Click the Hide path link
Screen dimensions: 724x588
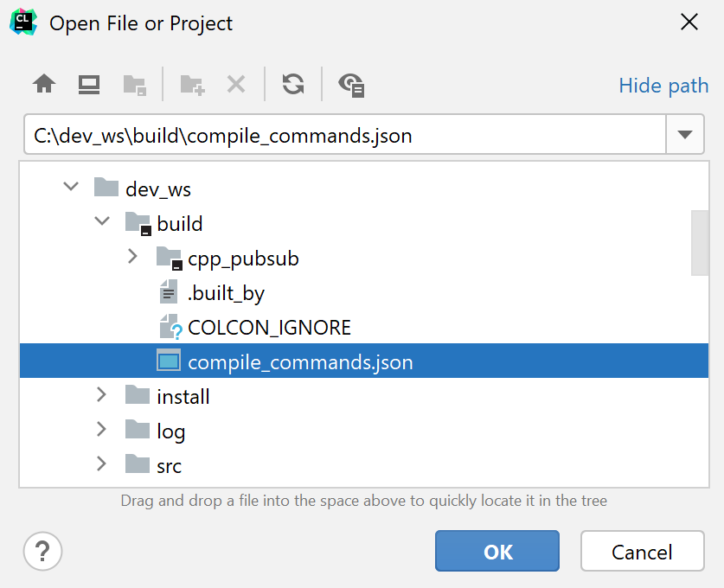tap(663, 86)
